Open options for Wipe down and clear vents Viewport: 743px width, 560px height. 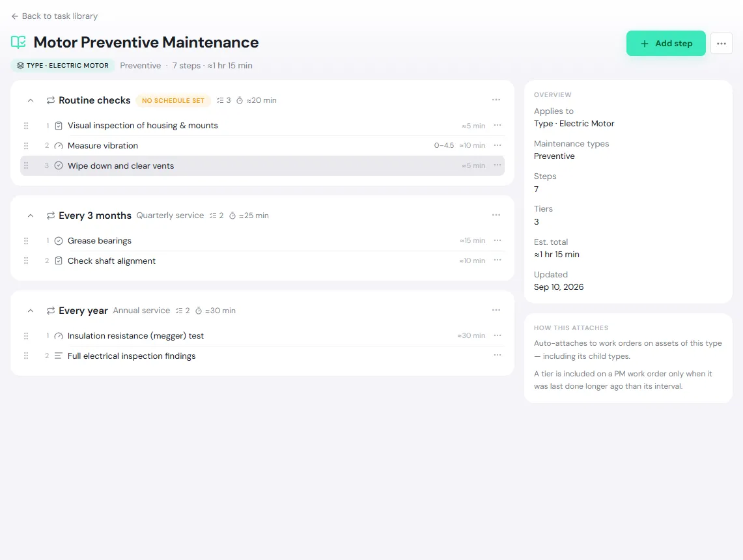click(x=498, y=165)
